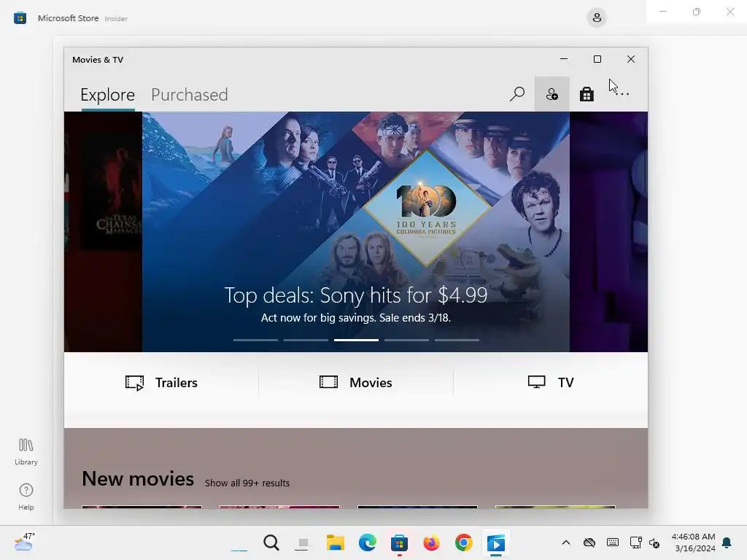Launch Google Chrome from the taskbar
The image size is (747, 560).
(463, 542)
